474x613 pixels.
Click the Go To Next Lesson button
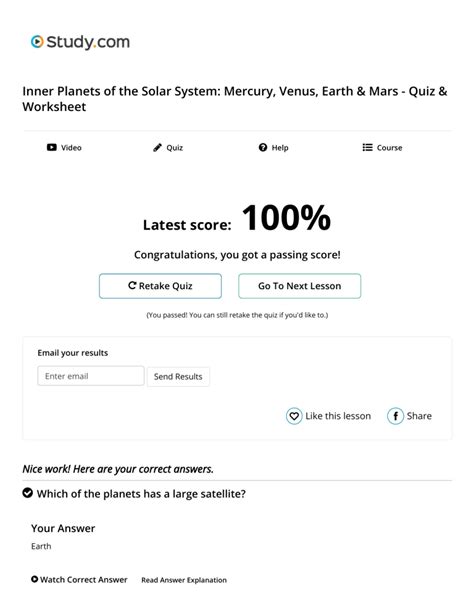click(300, 286)
